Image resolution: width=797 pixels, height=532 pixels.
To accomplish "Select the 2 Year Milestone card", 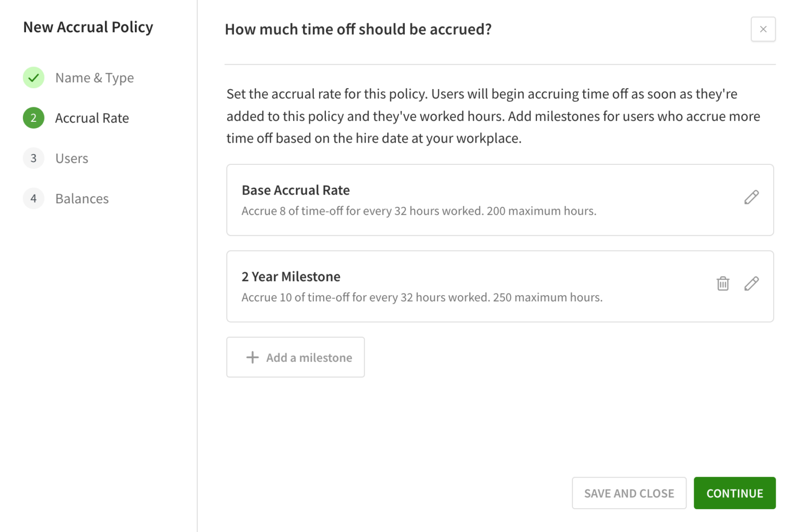I will tap(467, 286).
